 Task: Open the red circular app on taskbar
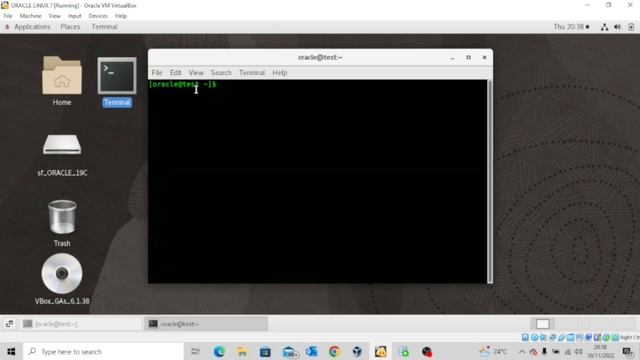[427, 351]
